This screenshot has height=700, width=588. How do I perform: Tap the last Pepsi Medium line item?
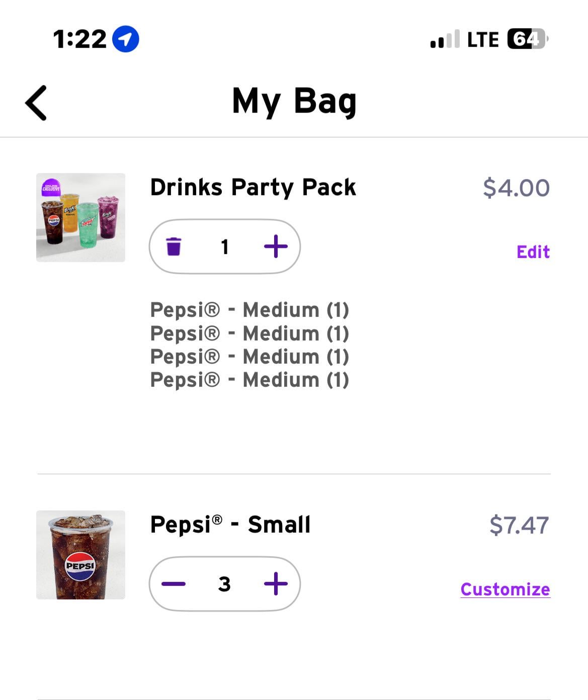tap(249, 380)
